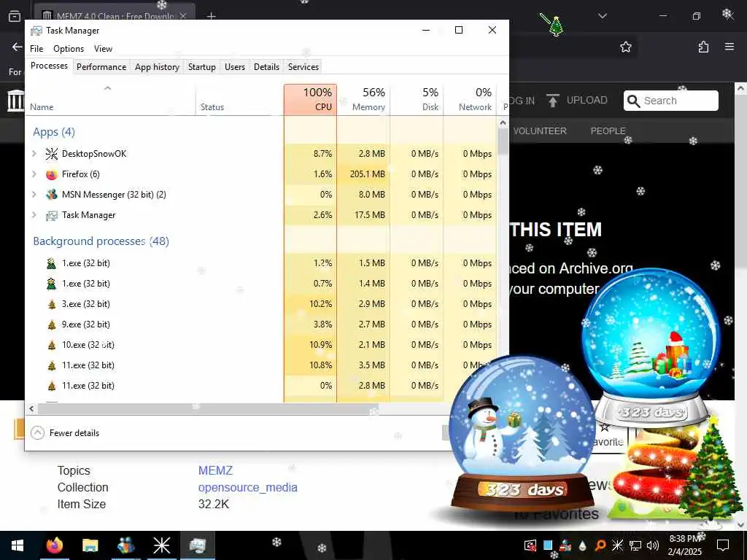
Task: Open the Options menu in Task Manager
Action: 69,49
